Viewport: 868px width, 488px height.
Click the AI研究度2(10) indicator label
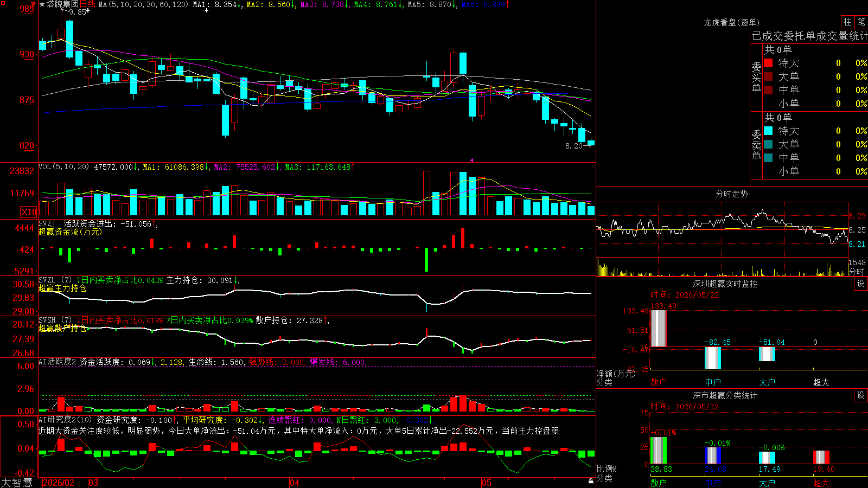pyautogui.click(x=65, y=420)
